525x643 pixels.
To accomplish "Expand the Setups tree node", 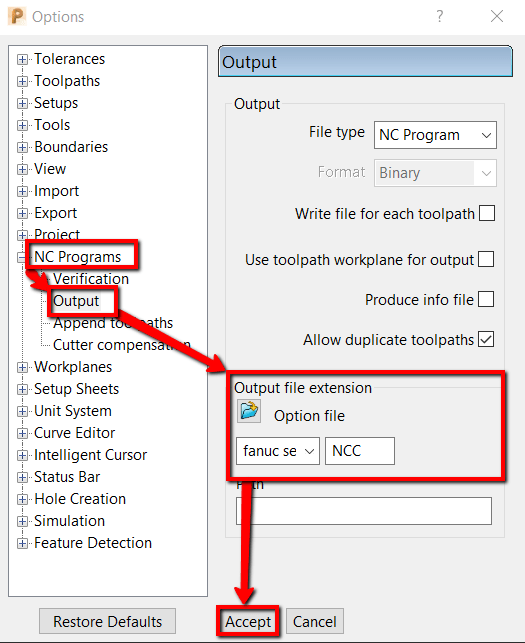I will (22, 103).
